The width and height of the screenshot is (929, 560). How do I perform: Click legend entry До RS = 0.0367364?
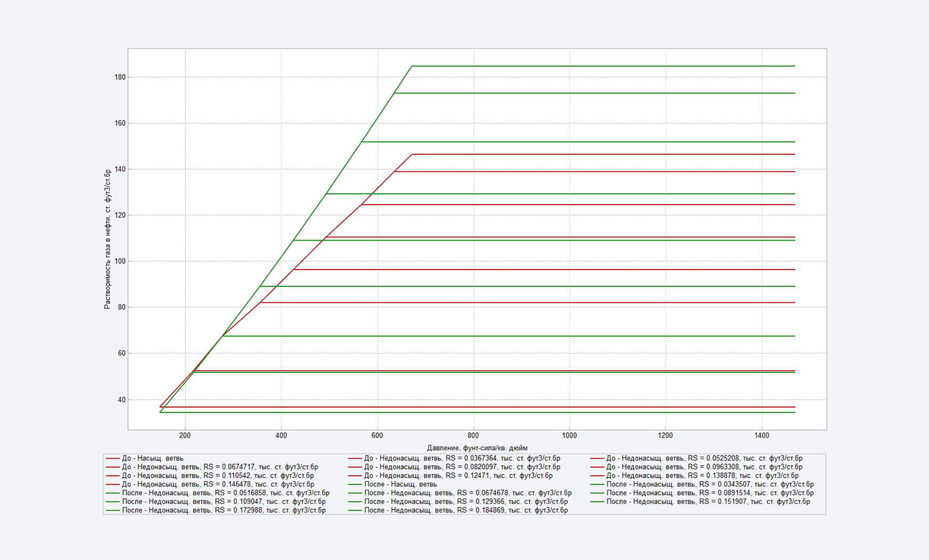tap(454, 458)
